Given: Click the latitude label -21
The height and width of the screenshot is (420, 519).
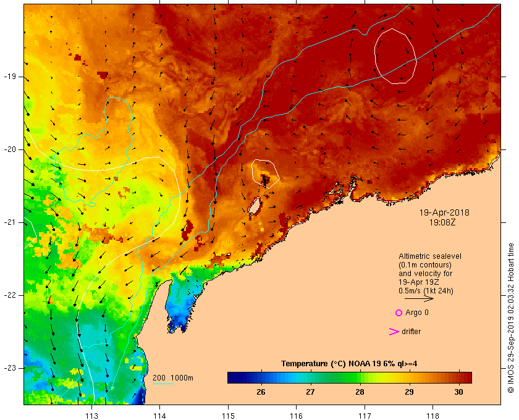Looking at the screenshot, I should (10, 222).
